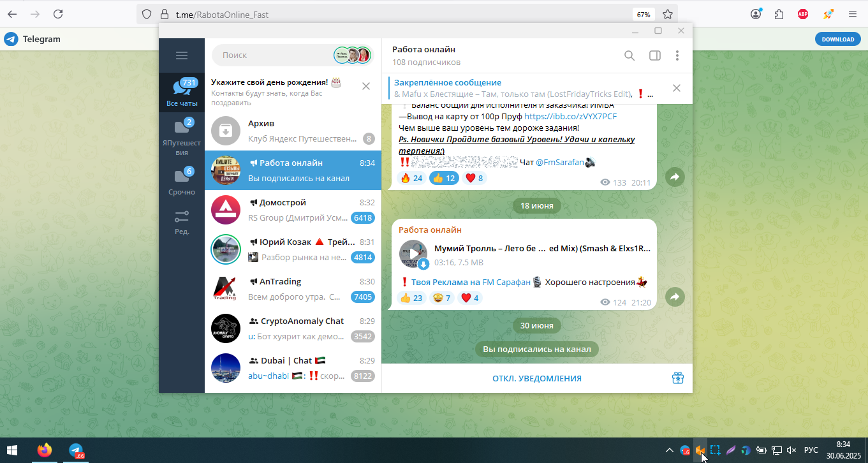This screenshot has width=868, height=463.
Task: Open folder editing via Ред.
Action: point(182,223)
